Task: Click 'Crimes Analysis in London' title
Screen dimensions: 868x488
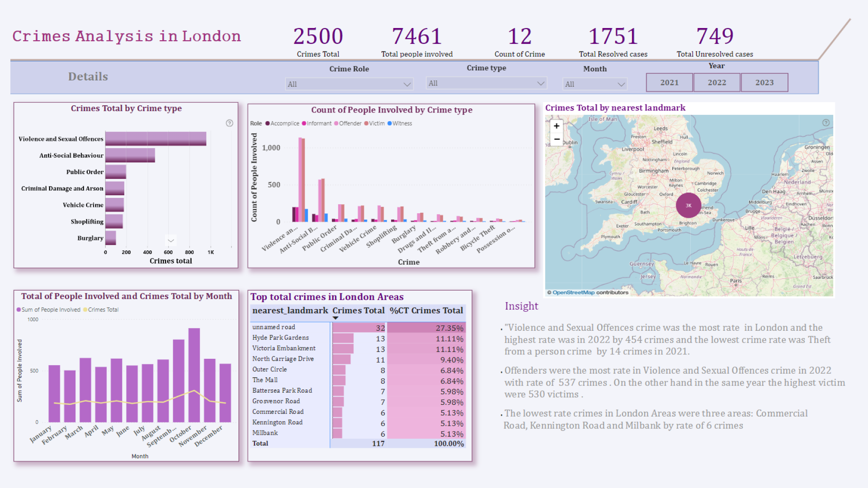Action: click(x=127, y=36)
